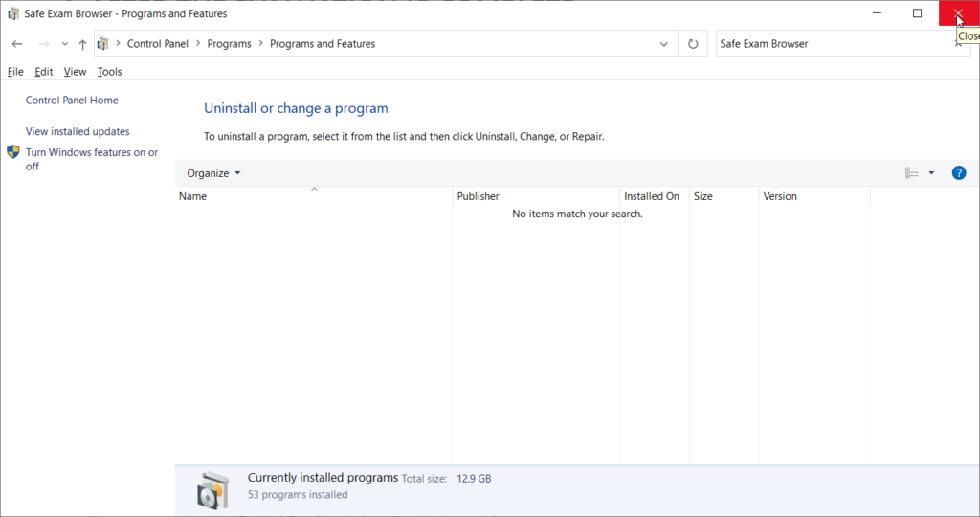The width and height of the screenshot is (980, 517).
Task: Clear the search box with X
Action: tap(958, 44)
